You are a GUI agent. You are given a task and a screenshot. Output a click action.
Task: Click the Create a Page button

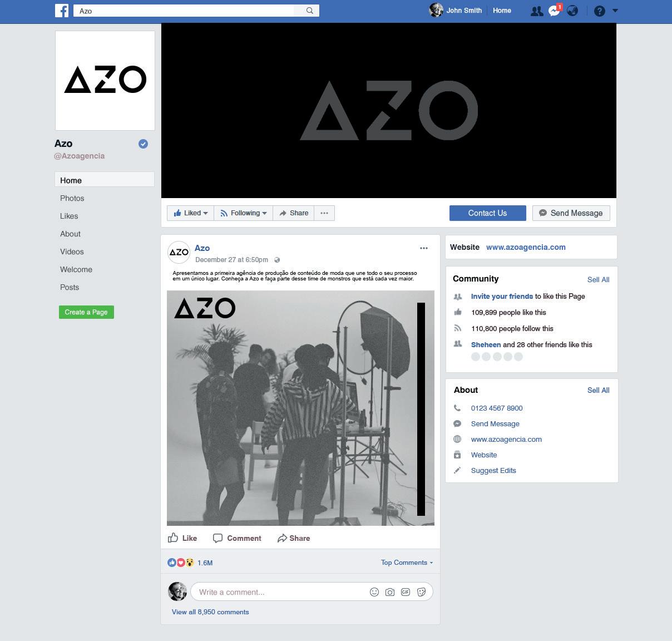tap(86, 312)
